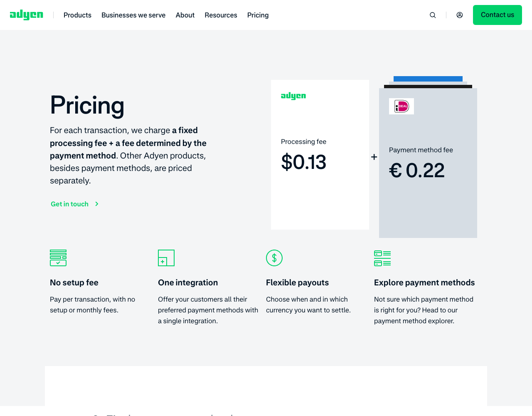This screenshot has height=416, width=532.
Task: Click the Flexible payouts dollar icon
Action: click(274, 258)
